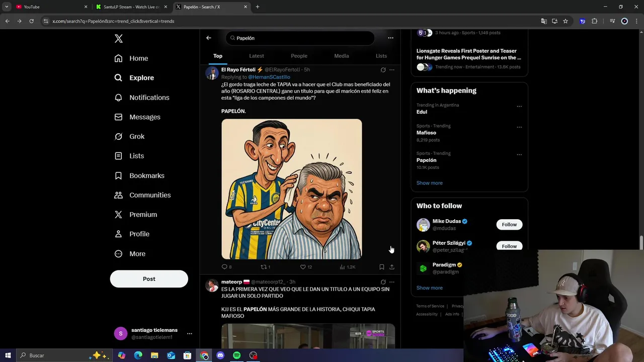Go to Profile

click(x=132, y=234)
